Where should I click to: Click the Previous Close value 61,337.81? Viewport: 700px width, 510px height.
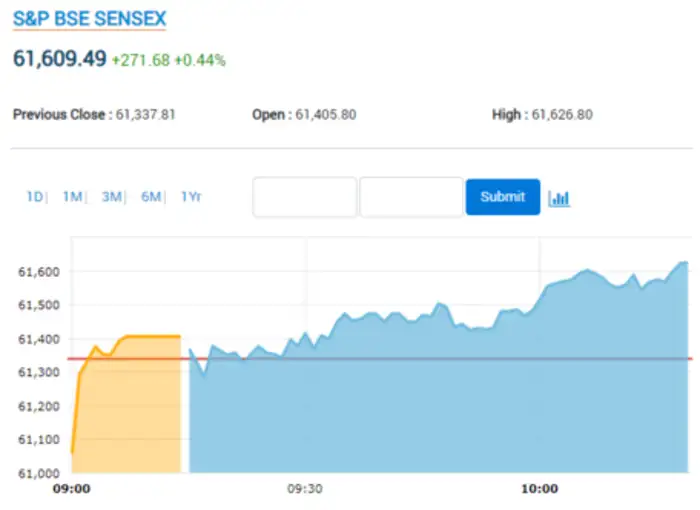click(x=146, y=115)
